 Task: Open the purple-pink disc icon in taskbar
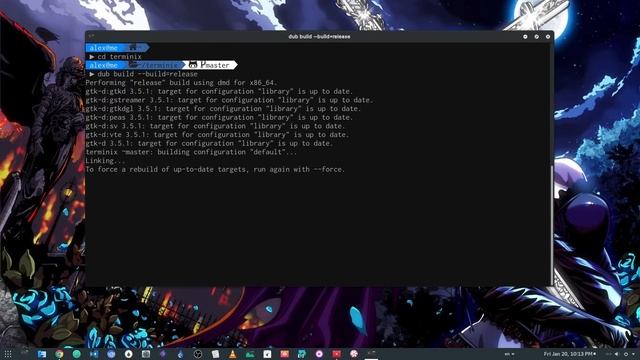319,354
